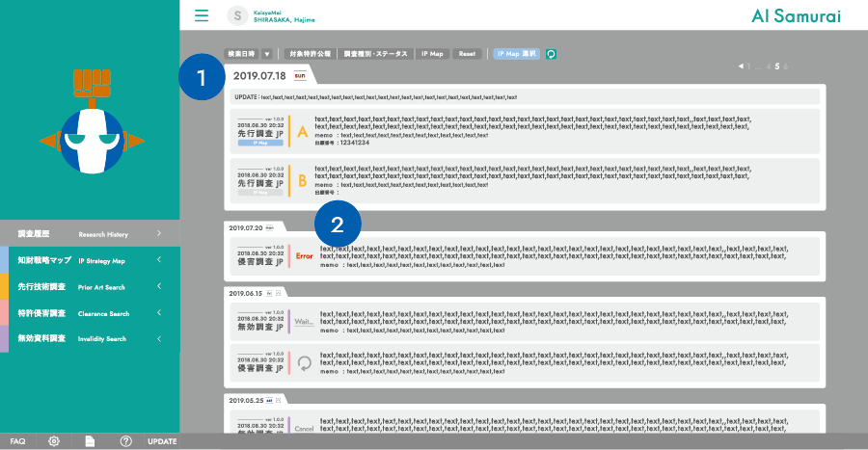Viewport: 868px width, 450px height.
Task: Toggle the IP Map 選択 filter
Action: pos(516,55)
